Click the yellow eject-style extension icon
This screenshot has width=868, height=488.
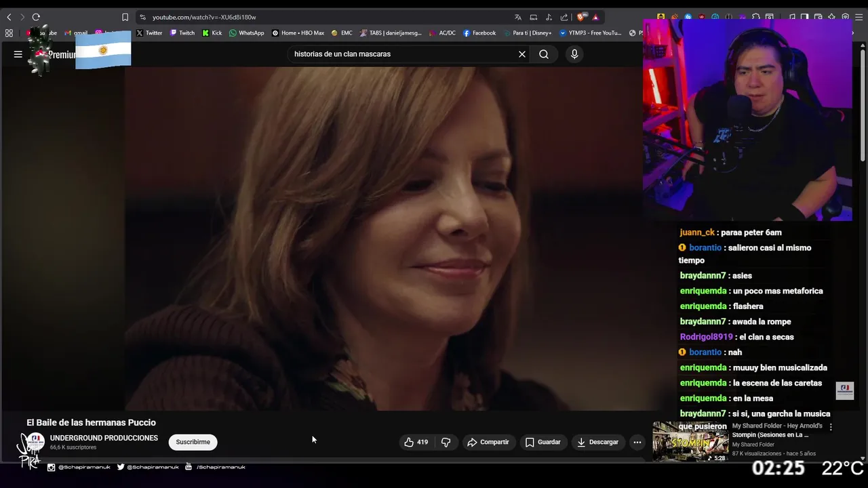point(660,17)
